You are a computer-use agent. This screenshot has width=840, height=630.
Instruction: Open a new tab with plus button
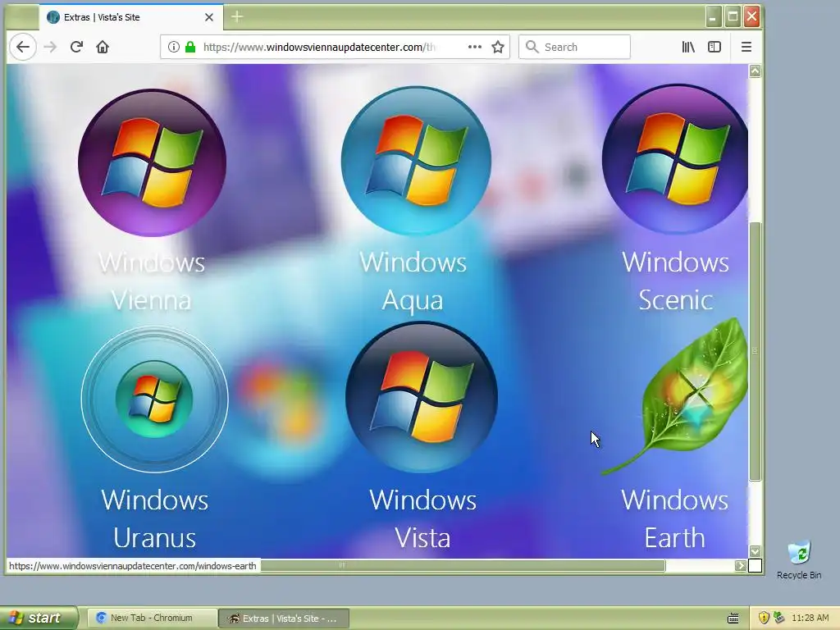[237, 17]
